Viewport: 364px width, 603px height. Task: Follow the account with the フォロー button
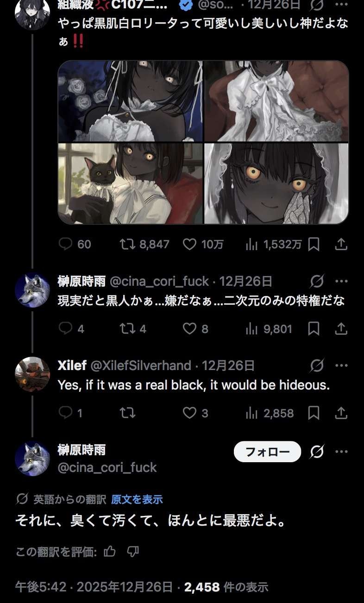pyautogui.click(x=267, y=452)
